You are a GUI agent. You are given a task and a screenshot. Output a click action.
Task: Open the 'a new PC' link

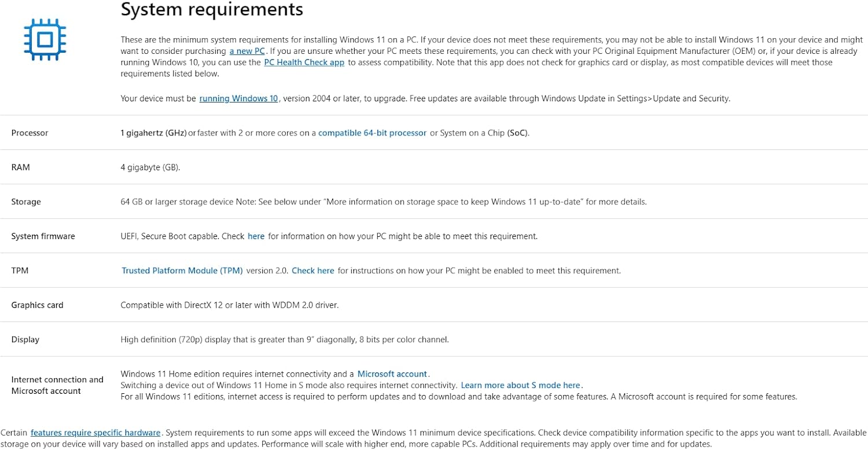[x=247, y=51]
